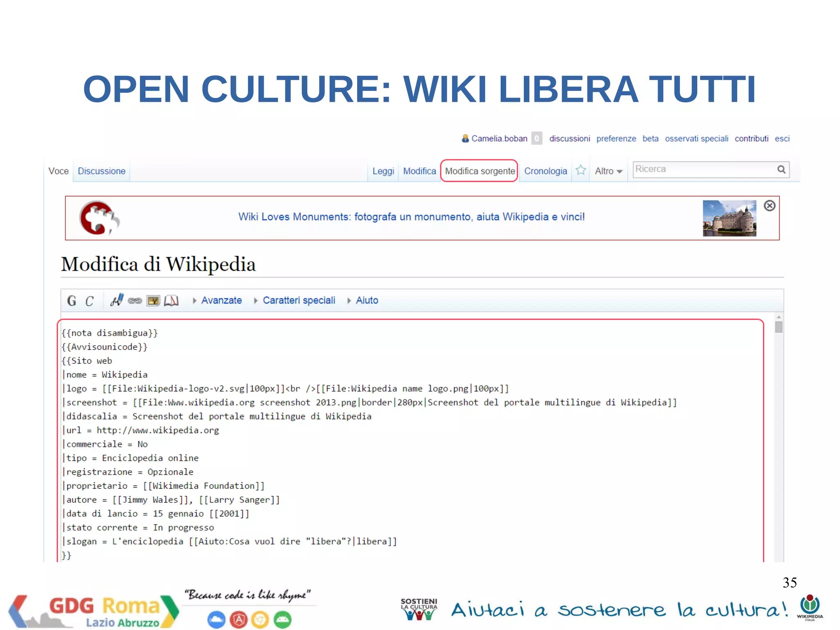Click the line "|data di lancio = 15 gennaio [[2001]]"
840x630 pixels.
pyautogui.click(x=155, y=514)
